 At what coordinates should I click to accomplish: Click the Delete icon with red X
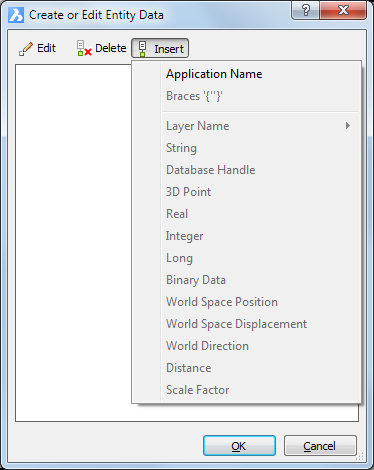[x=84, y=48]
